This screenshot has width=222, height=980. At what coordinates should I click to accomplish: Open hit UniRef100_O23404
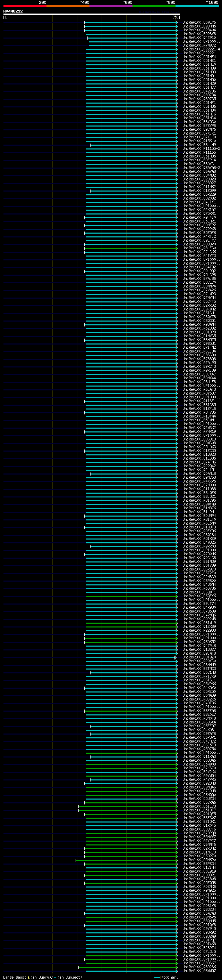click(199, 30)
